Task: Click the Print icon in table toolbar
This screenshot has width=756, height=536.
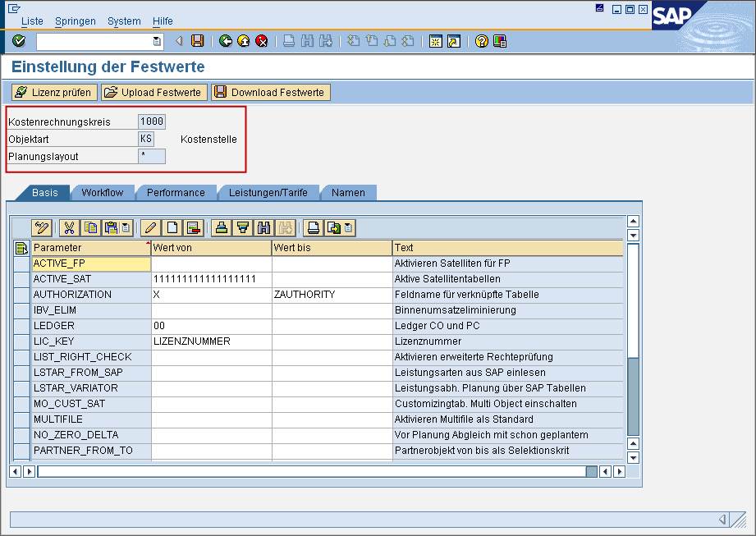Action: [313, 227]
